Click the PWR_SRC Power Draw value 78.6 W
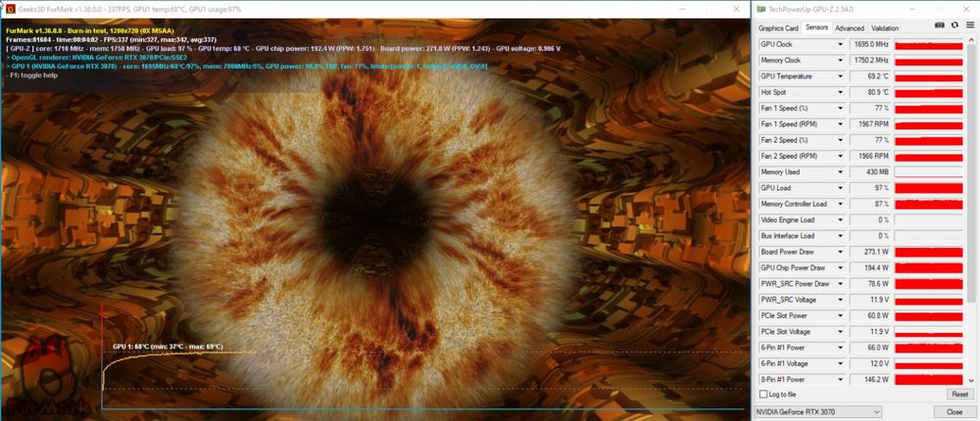The height and width of the screenshot is (421, 980). coord(869,284)
